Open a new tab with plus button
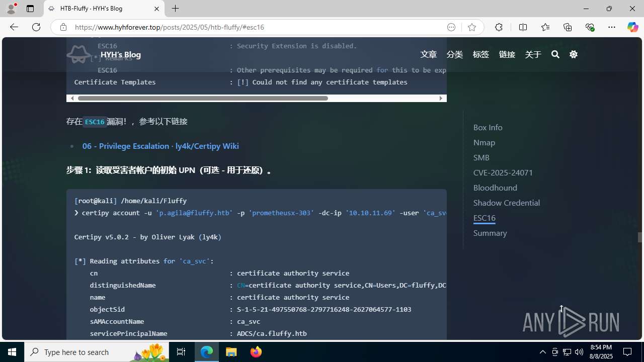Viewport: 644px width, 362px height. (x=175, y=9)
